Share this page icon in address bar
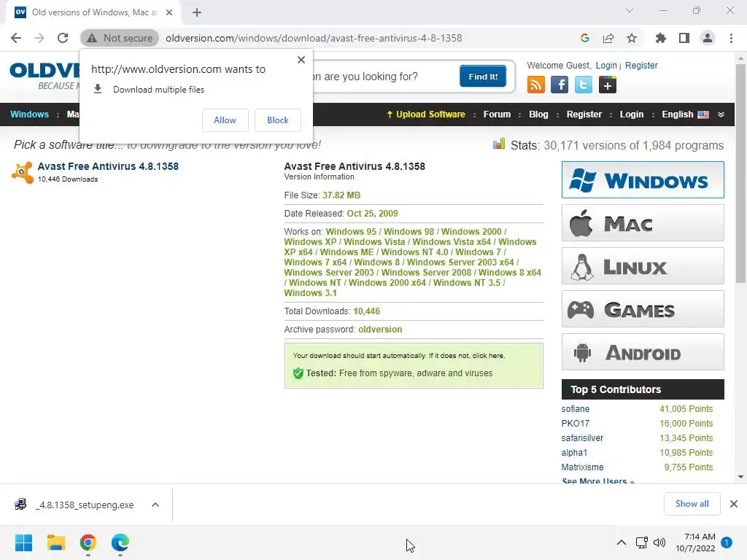 (608, 38)
